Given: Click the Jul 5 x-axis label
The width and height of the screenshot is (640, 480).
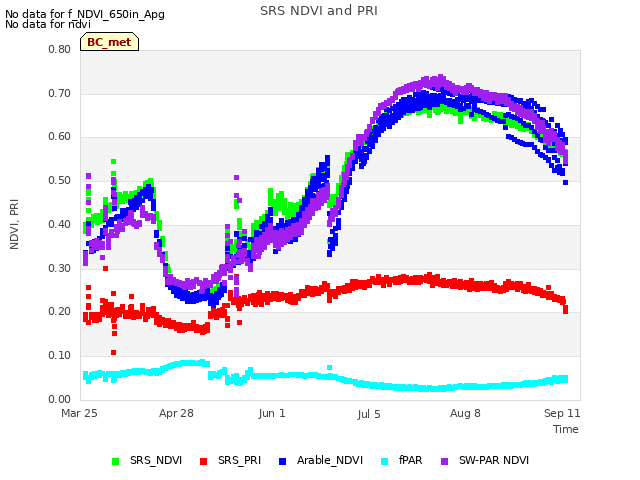Looking at the screenshot, I should [369, 414].
